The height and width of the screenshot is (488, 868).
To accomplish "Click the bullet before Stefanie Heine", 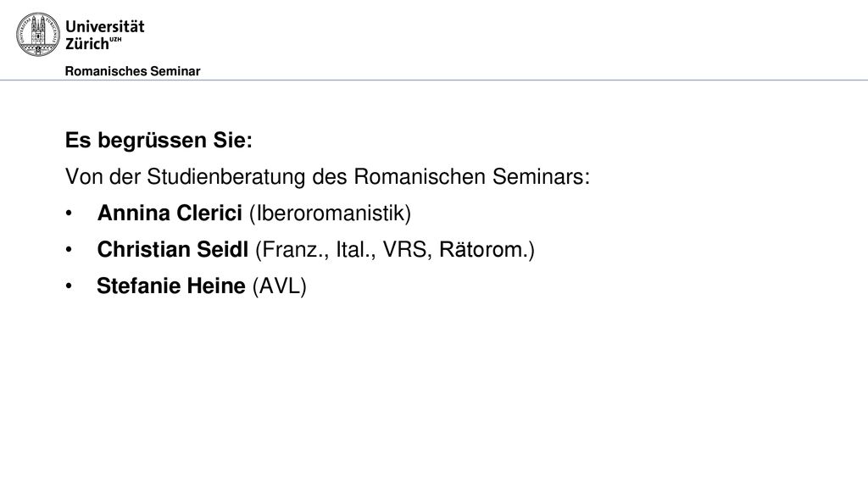I will pyautogui.click(x=69, y=286).
